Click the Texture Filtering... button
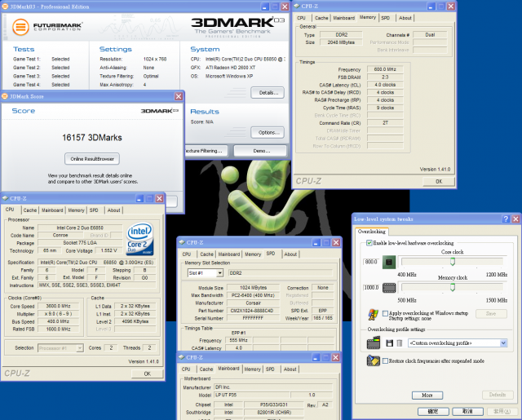The image size is (522, 420). point(206,151)
